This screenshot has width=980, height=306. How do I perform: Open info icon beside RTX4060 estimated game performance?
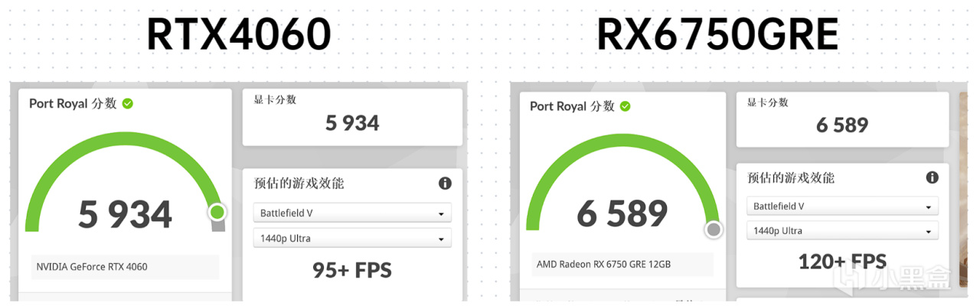445,184
